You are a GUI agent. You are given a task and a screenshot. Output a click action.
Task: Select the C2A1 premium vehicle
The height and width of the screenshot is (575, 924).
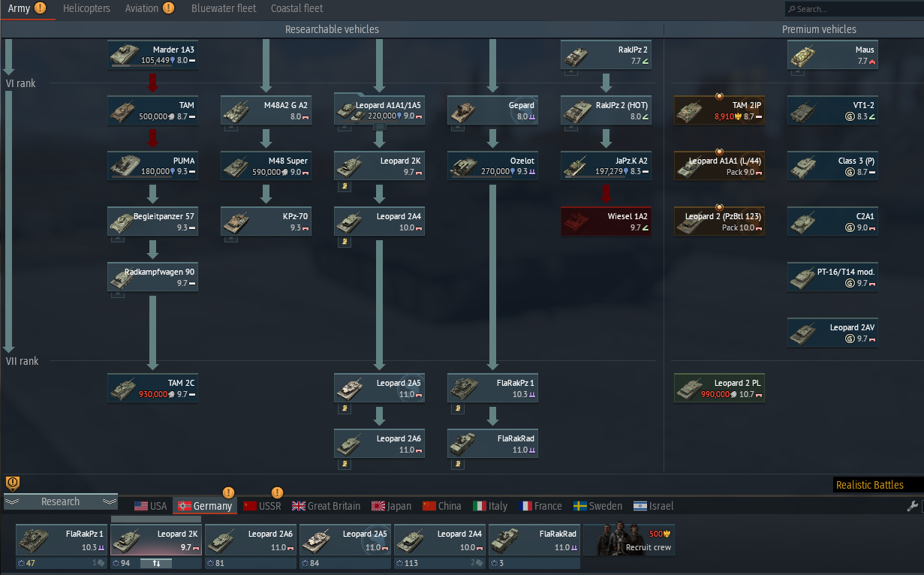pos(833,222)
